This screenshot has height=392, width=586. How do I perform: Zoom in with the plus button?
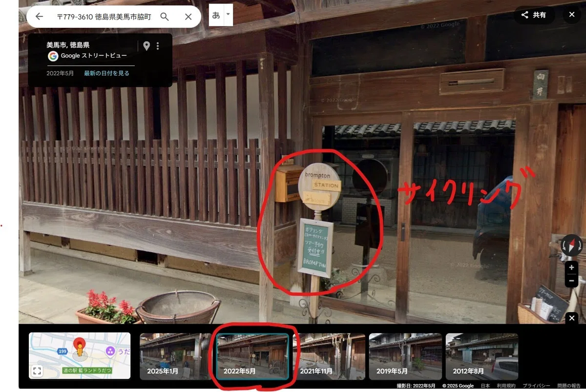click(572, 268)
